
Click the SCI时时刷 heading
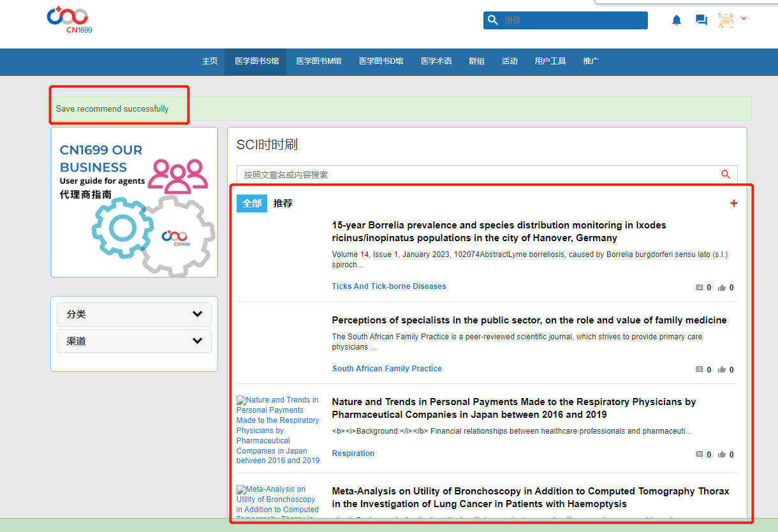(x=267, y=145)
